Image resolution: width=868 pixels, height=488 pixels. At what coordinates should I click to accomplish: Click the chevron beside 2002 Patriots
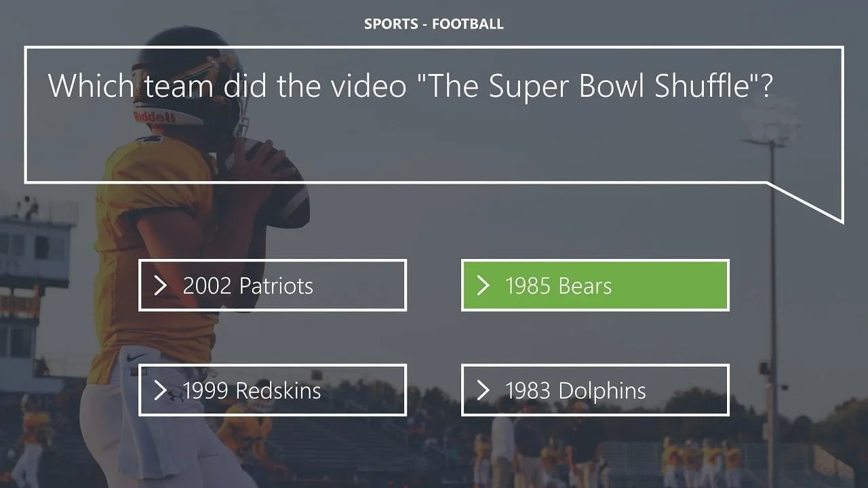(x=161, y=285)
